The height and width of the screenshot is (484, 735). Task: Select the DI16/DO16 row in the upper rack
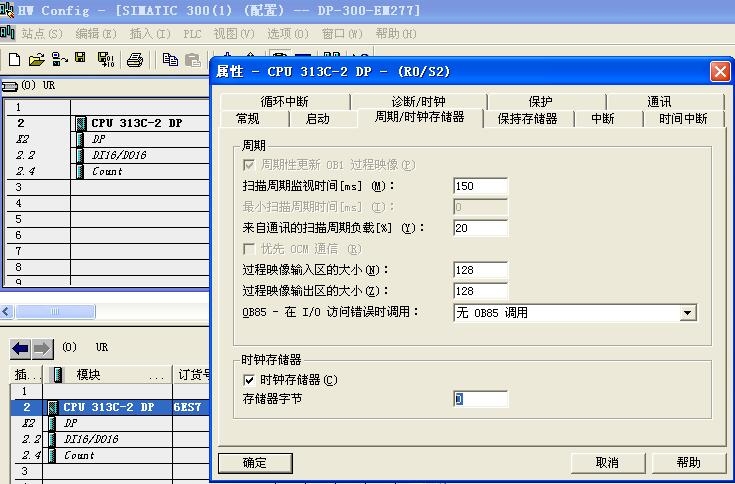(x=108, y=155)
